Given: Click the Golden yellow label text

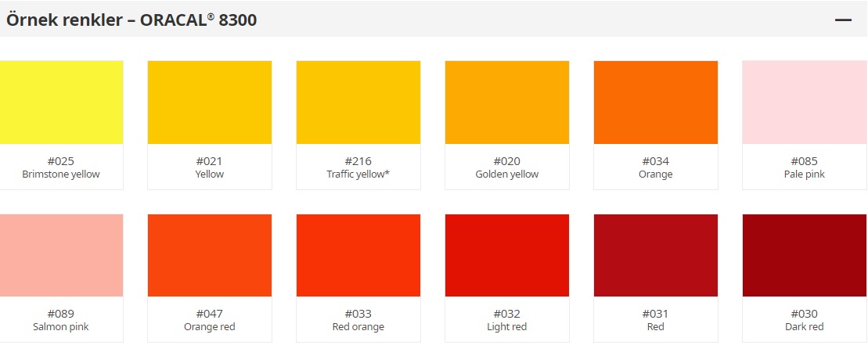Looking at the screenshot, I should (507, 174).
